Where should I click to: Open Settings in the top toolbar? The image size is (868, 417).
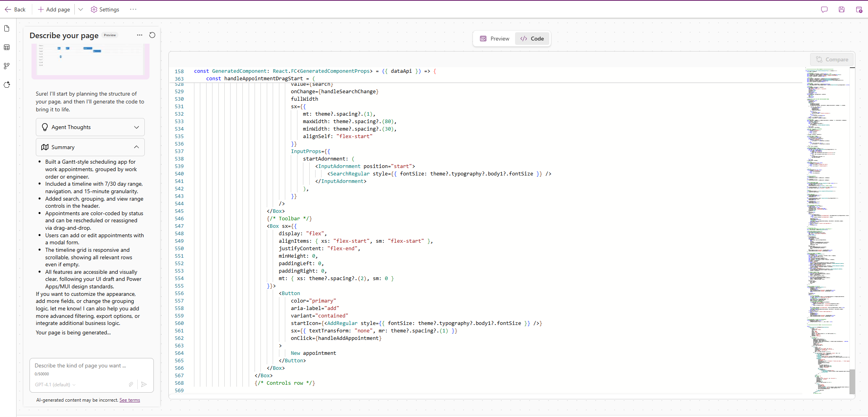point(105,9)
